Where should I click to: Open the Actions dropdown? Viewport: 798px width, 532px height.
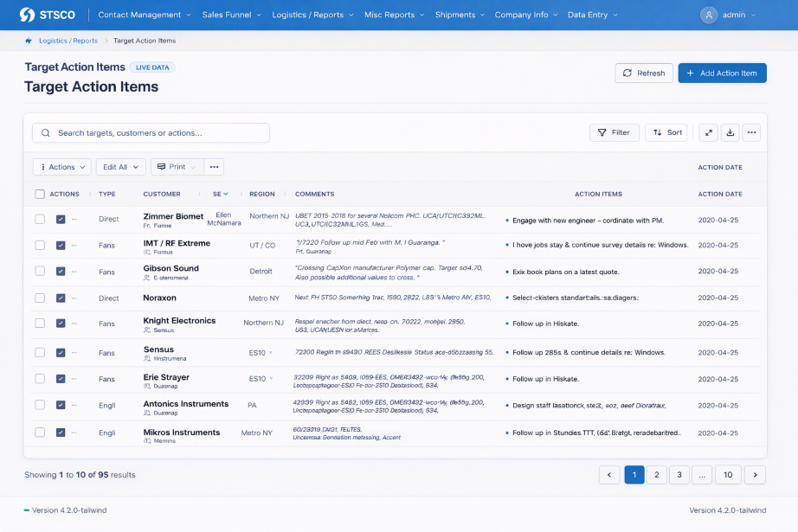(62, 167)
